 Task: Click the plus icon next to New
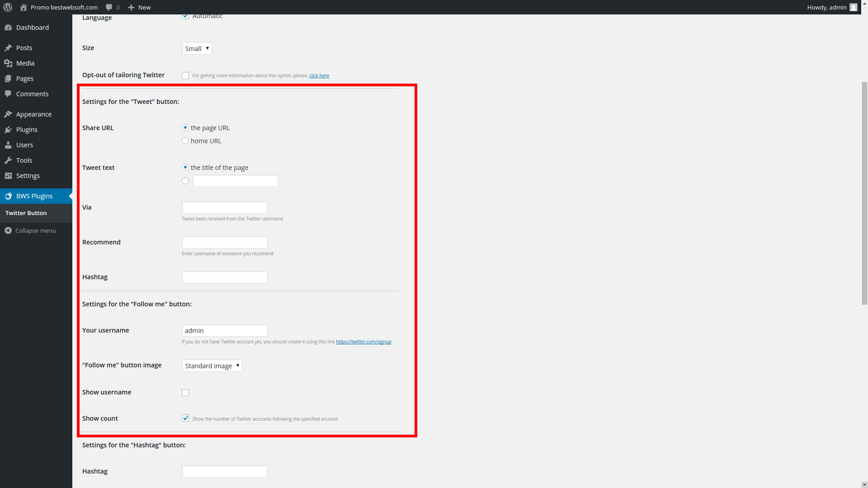pos(131,7)
